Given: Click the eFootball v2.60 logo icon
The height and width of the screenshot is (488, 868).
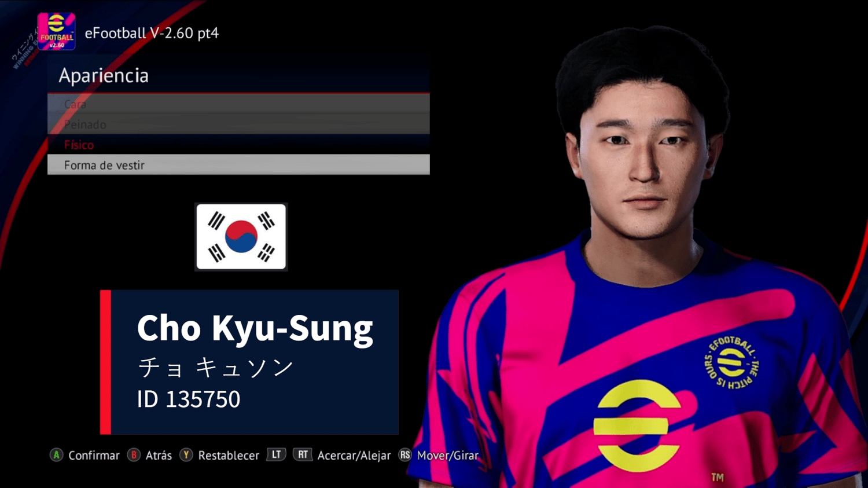Looking at the screenshot, I should (x=56, y=31).
